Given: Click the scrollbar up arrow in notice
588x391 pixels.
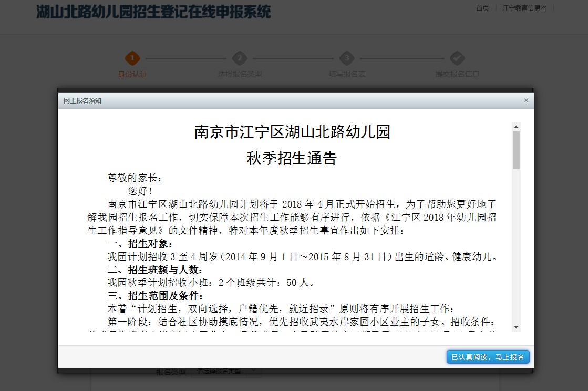Looking at the screenshot, I should click(x=517, y=127).
